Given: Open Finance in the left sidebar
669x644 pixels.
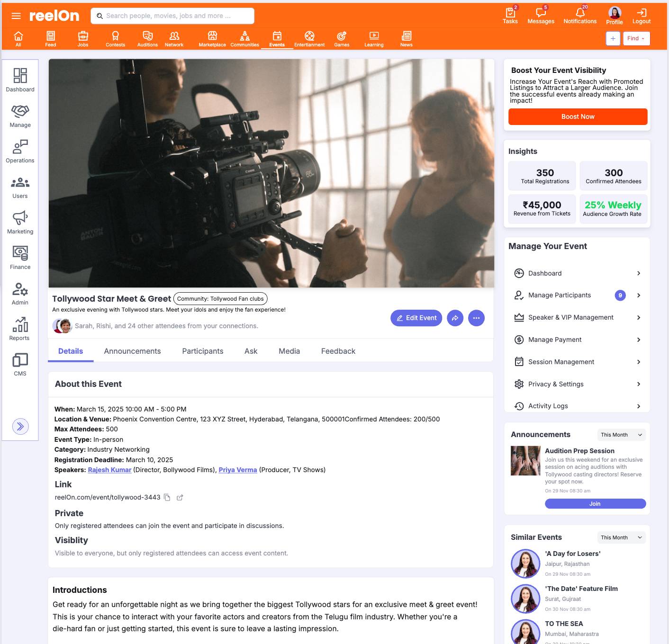Looking at the screenshot, I should tap(20, 258).
